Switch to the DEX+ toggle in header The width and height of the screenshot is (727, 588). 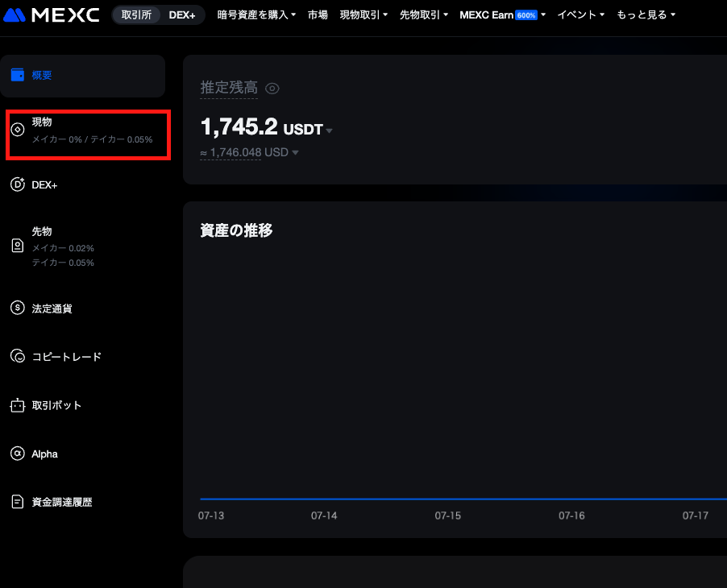point(182,14)
